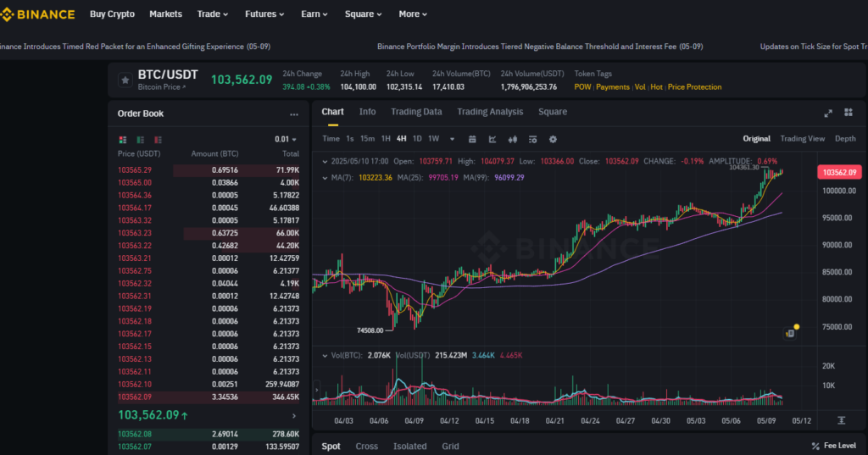Switch to the Trading Analysis tab
This screenshot has width=868, height=455.
tap(490, 112)
